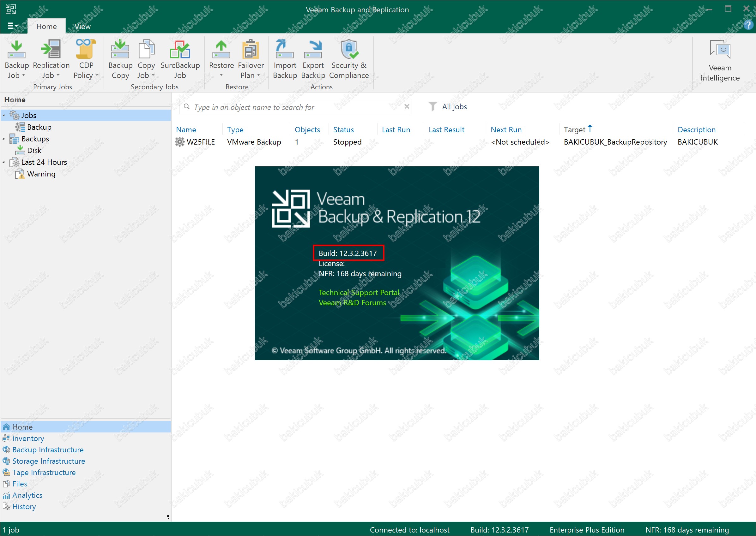Sort by the Type column
The width and height of the screenshot is (756, 536).
click(x=235, y=130)
